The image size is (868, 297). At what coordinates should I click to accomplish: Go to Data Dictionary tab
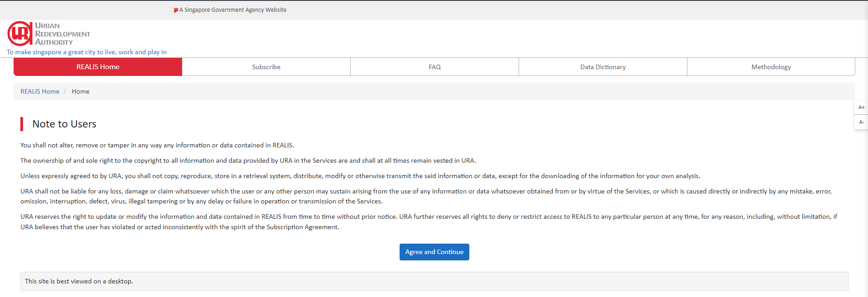click(603, 67)
